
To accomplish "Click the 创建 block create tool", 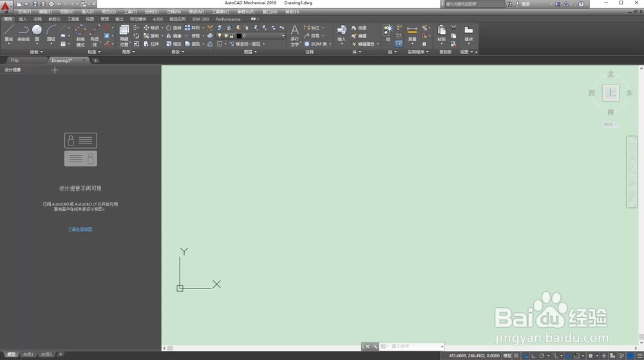I will point(359,28).
